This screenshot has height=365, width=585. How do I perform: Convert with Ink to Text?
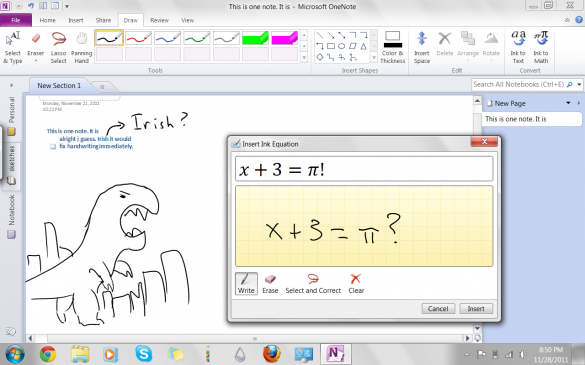click(x=518, y=47)
